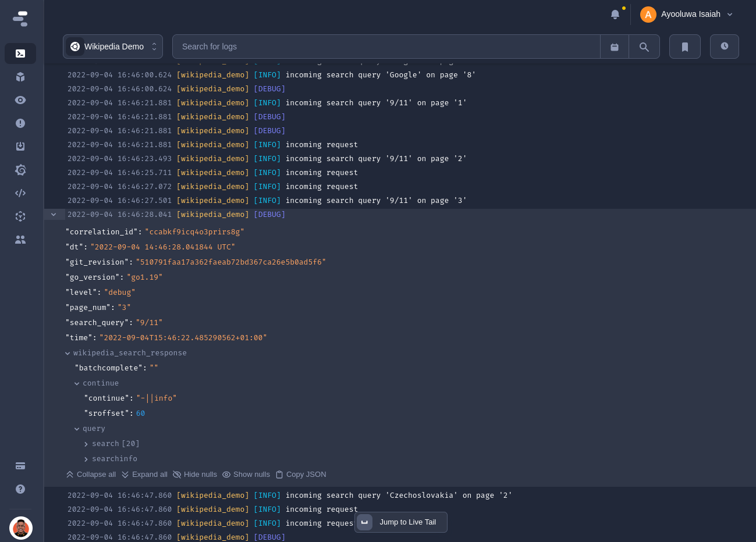Open Sources using the cube sidebar icon
756x542 pixels.
(20, 77)
